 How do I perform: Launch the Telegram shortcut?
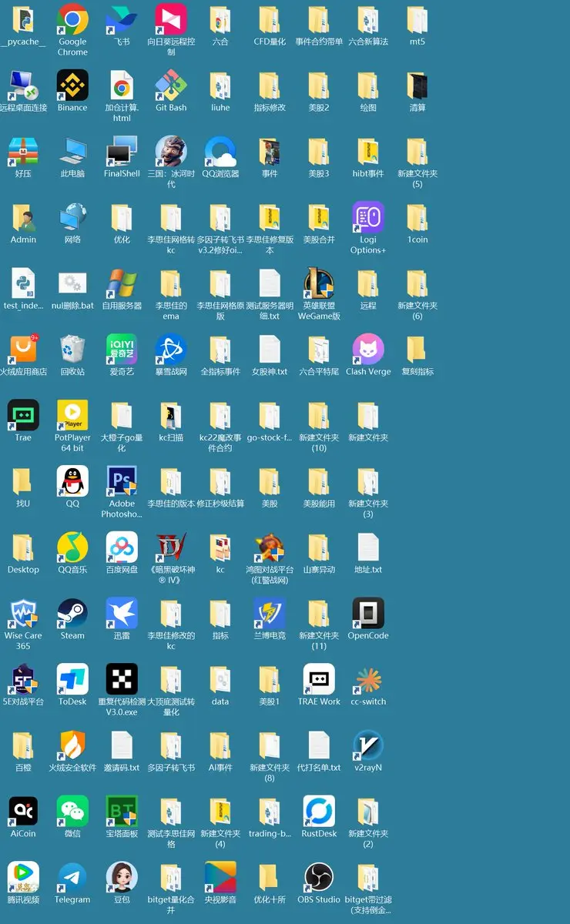[x=72, y=877]
